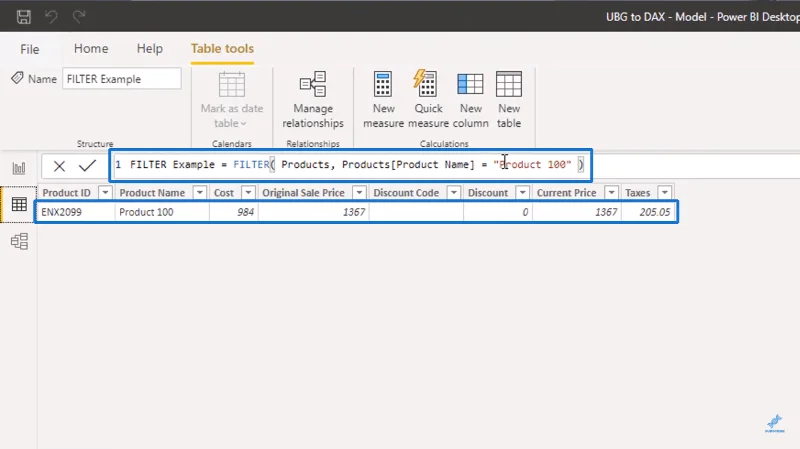The height and width of the screenshot is (449, 800).
Task: Open Discount Code column filter dropdown
Action: [454, 193]
